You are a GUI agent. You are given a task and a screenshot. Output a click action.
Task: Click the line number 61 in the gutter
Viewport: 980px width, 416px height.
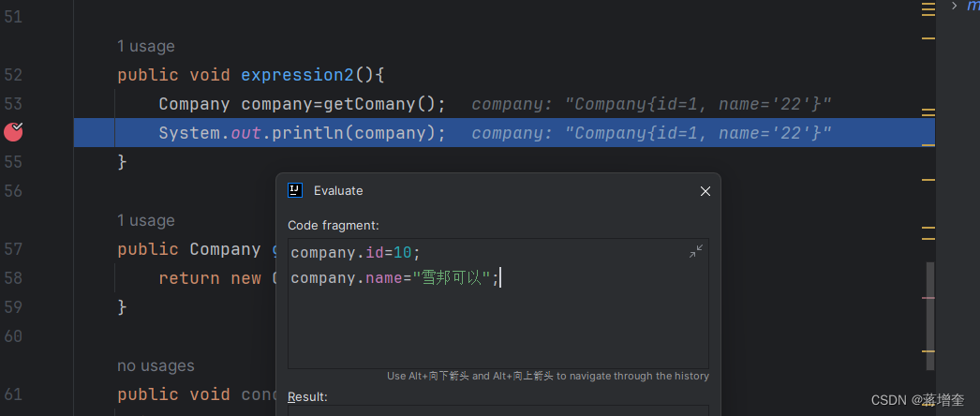click(x=13, y=394)
